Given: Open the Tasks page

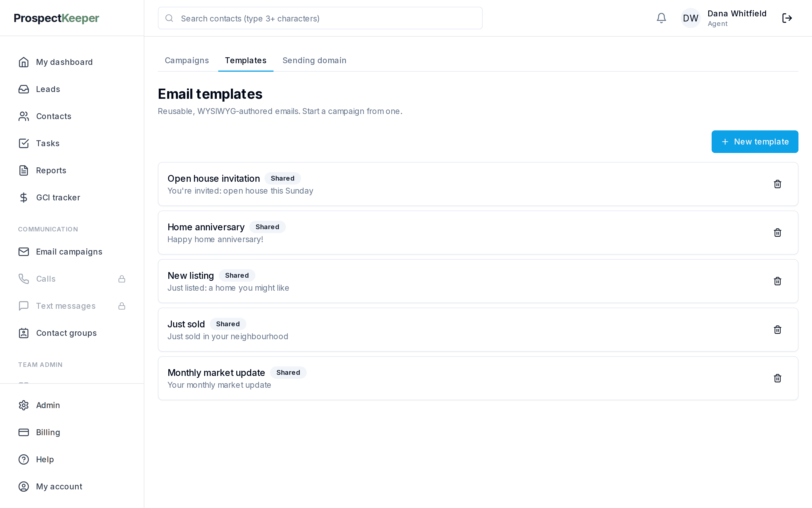Looking at the screenshot, I should (x=72, y=143).
